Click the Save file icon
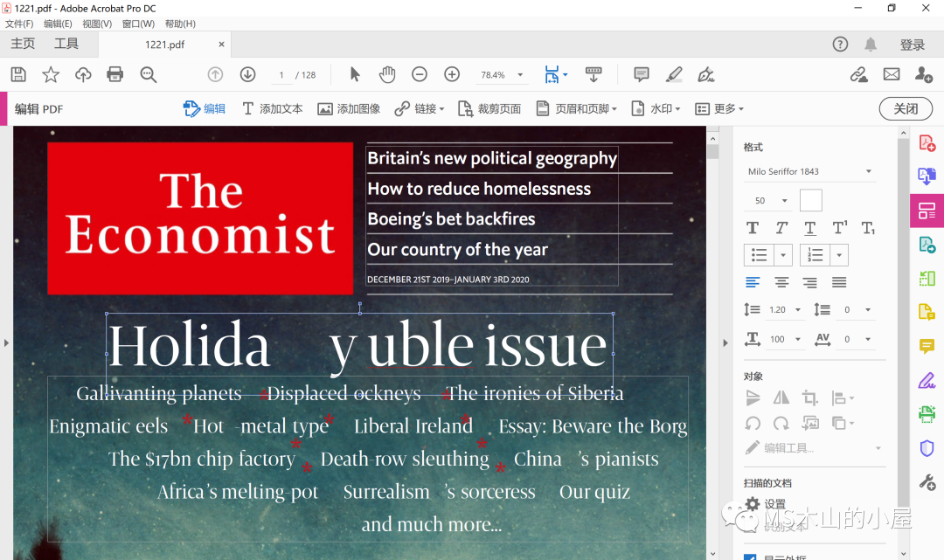This screenshot has width=944, height=560. [18, 74]
